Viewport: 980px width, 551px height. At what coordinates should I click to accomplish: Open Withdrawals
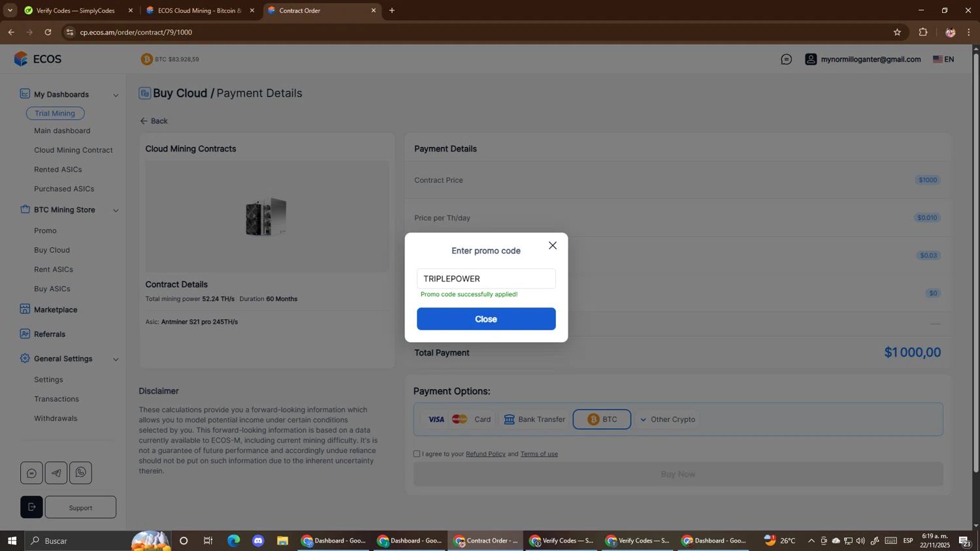tap(56, 418)
